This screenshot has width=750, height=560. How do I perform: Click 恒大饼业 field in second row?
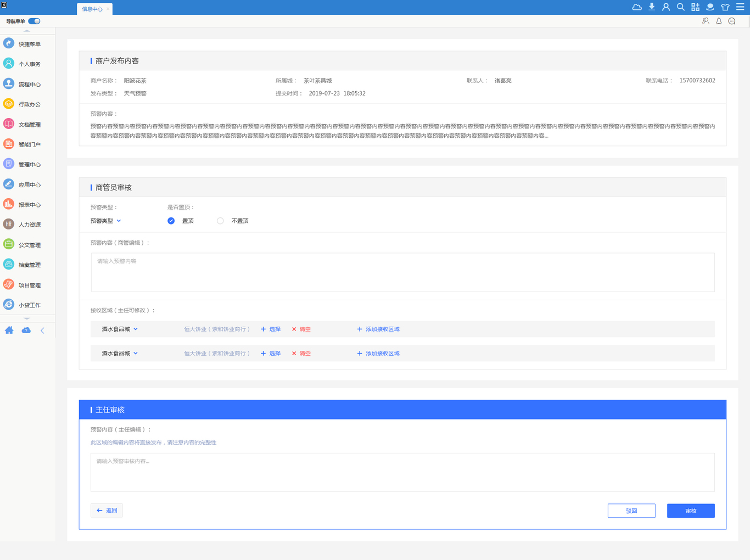(x=217, y=353)
